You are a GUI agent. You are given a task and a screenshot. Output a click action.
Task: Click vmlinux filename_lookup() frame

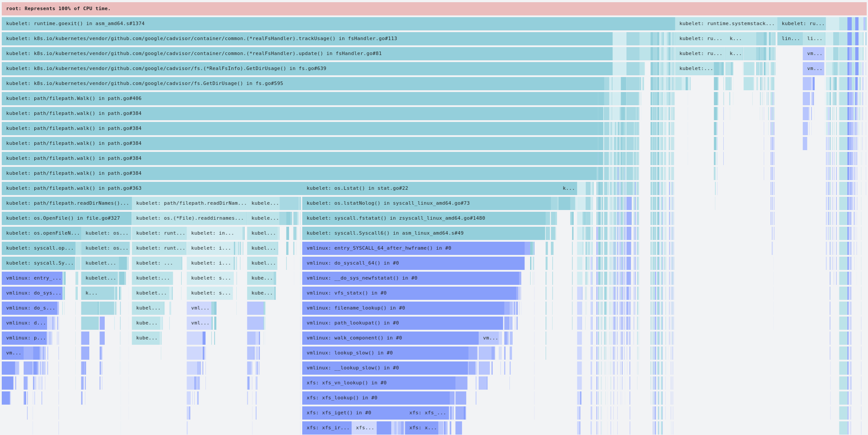click(x=403, y=308)
